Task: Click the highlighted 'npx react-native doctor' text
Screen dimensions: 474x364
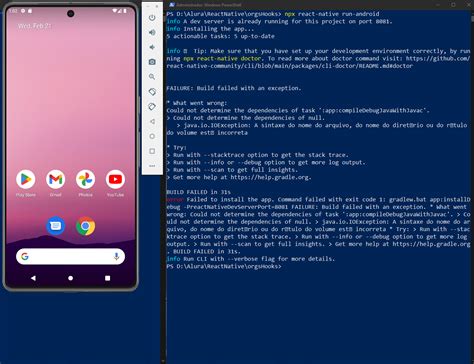Action: pyautogui.click(x=222, y=58)
